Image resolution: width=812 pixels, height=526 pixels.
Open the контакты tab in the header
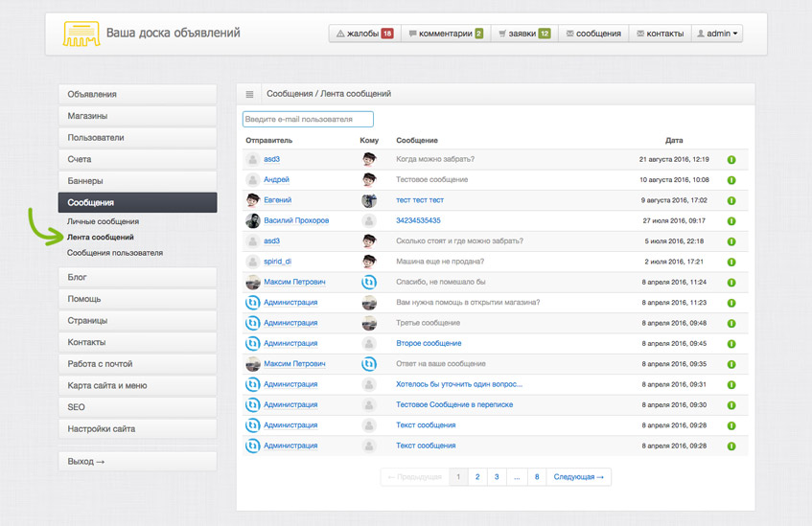click(661, 34)
